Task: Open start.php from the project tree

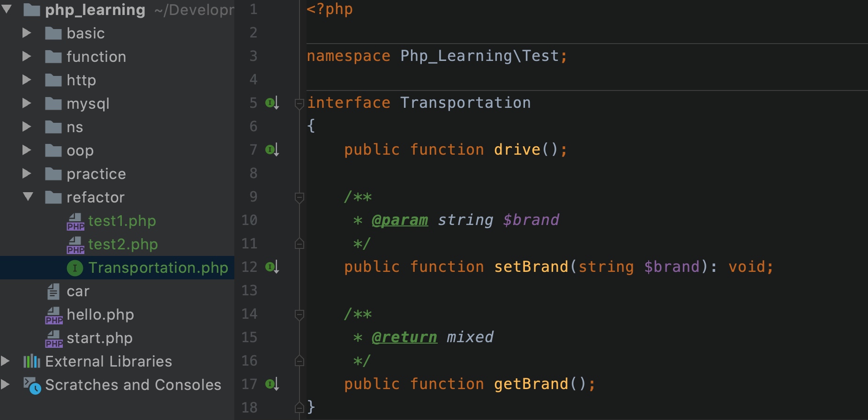Action: 99,338
